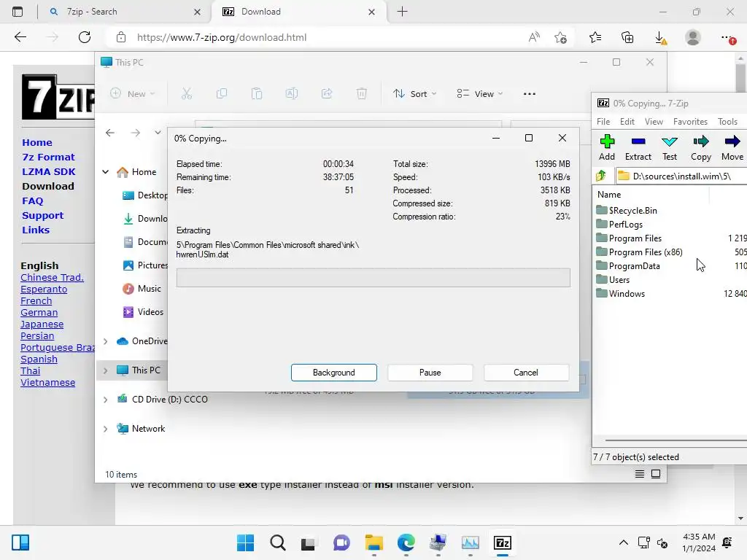Open Edge Collections

click(627, 38)
